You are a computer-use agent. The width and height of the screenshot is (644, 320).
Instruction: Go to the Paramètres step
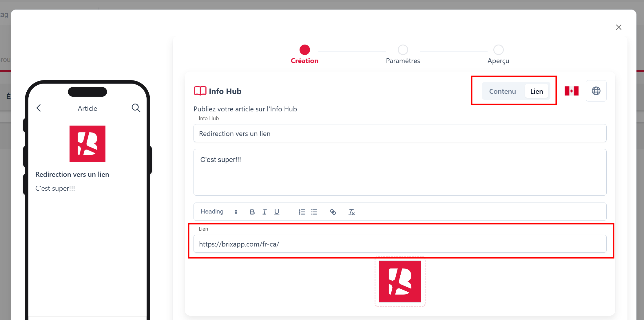click(x=403, y=54)
